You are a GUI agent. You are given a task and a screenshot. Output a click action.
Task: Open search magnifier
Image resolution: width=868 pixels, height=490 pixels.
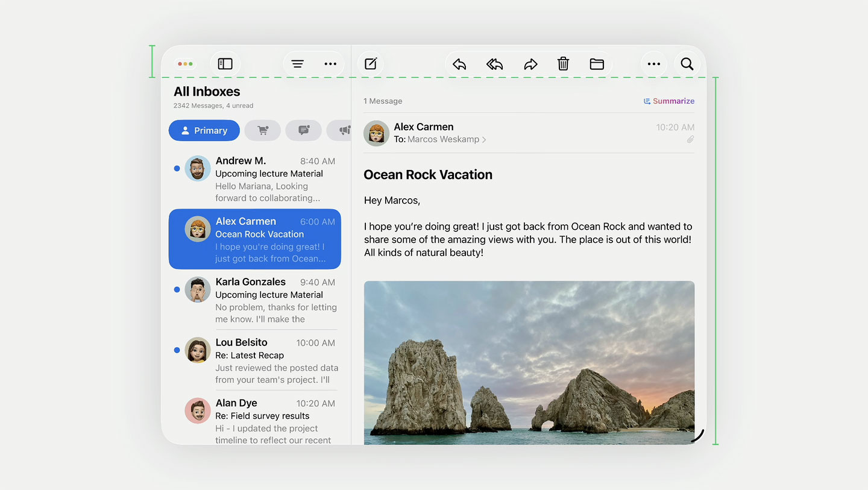click(x=687, y=64)
